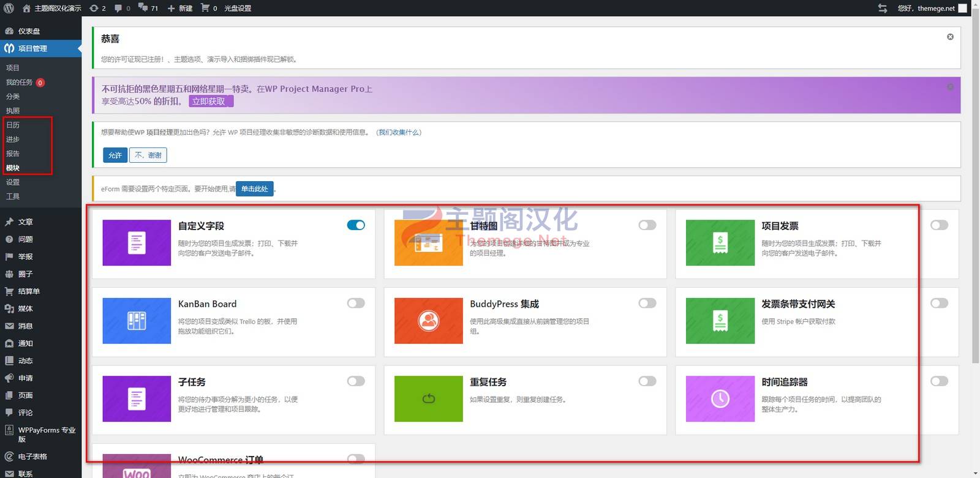Open the 日历 calendar submenu
980x478 pixels.
(x=13, y=125)
